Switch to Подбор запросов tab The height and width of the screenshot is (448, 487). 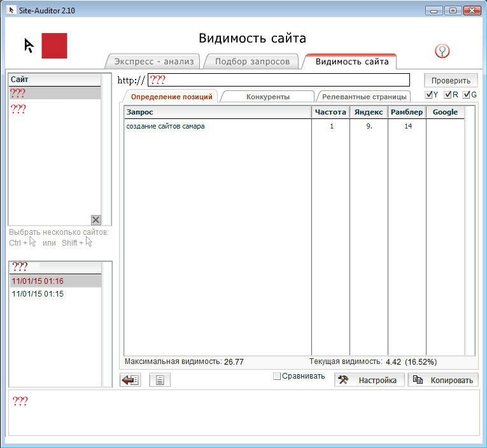point(252,62)
